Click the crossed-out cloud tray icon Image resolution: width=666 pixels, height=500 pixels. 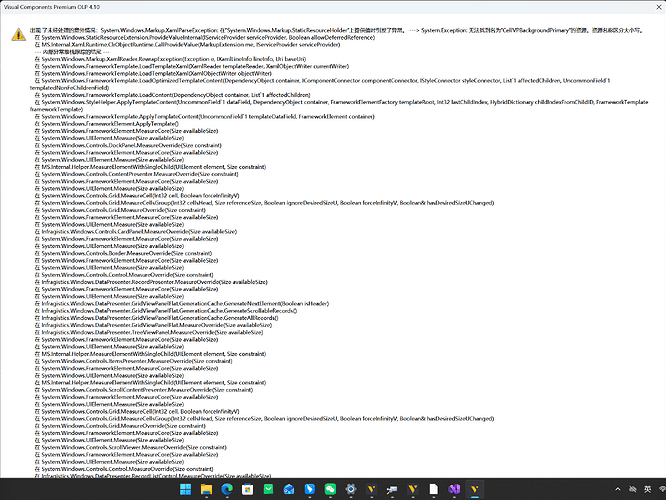pyautogui.click(x=632, y=489)
